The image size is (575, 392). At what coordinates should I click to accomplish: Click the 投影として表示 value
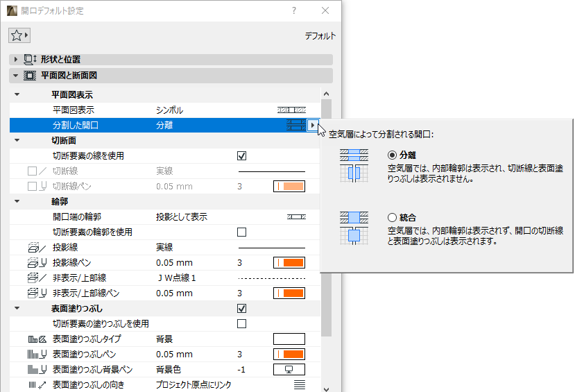[182, 216]
